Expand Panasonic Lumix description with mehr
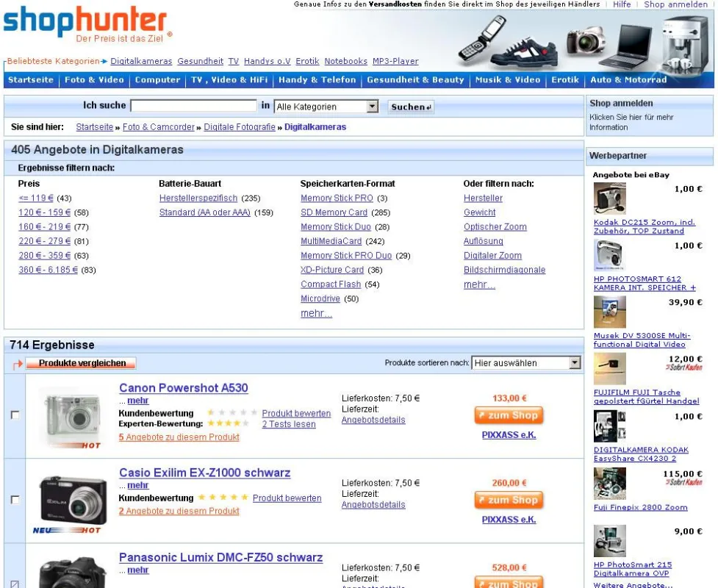This screenshot has height=588, width=718. [x=138, y=570]
